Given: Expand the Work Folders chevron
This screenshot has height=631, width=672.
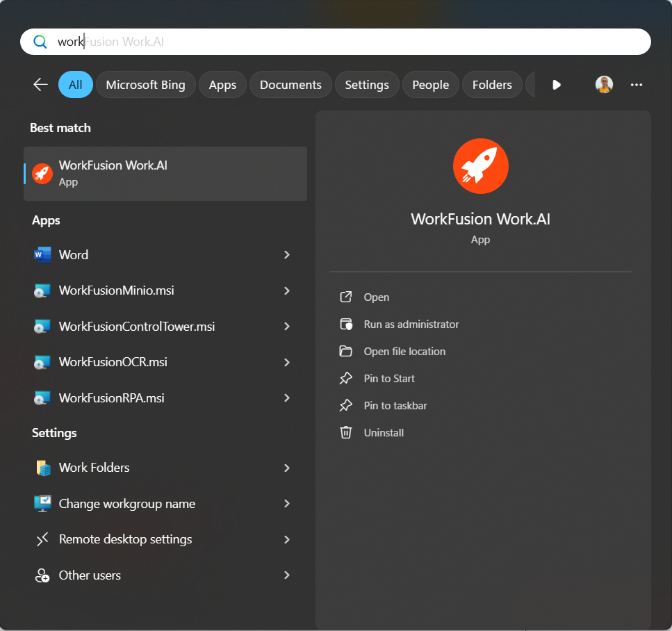Looking at the screenshot, I should [x=287, y=468].
